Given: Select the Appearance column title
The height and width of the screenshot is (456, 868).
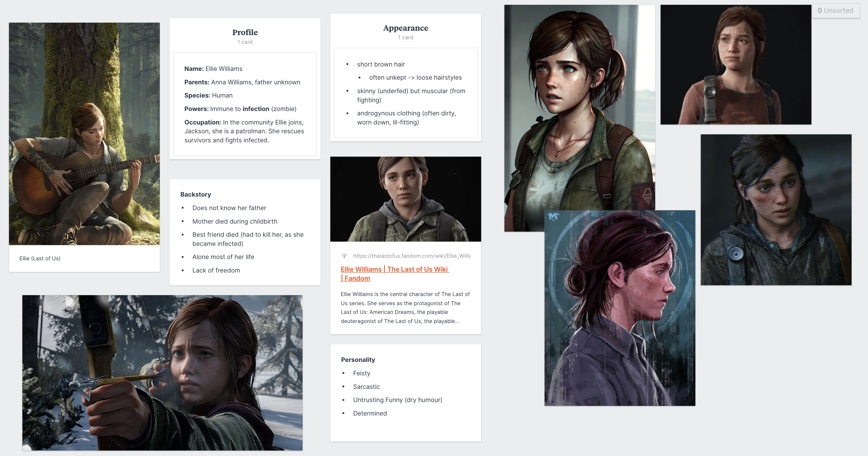Looking at the screenshot, I should [405, 28].
